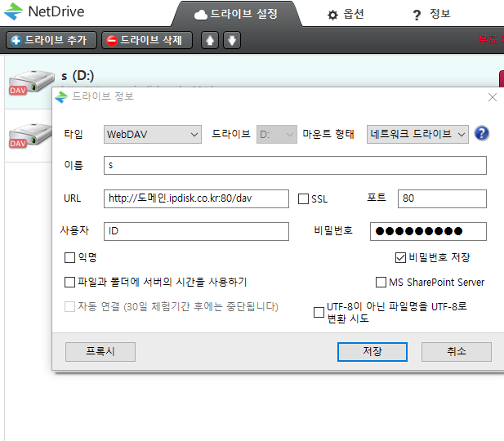Toggle the SSL checkbox

pyautogui.click(x=303, y=198)
